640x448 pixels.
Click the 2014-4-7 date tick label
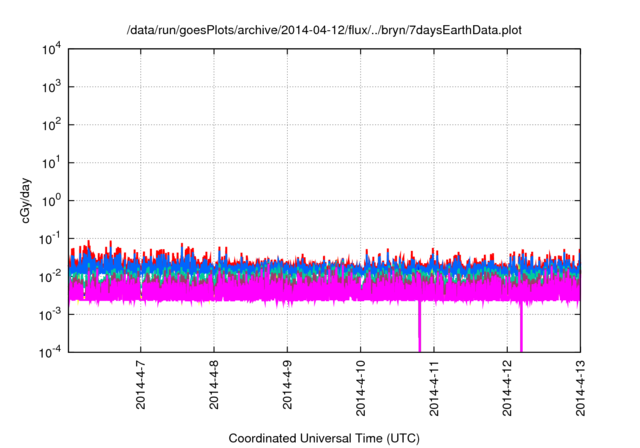[x=140, y=385]
